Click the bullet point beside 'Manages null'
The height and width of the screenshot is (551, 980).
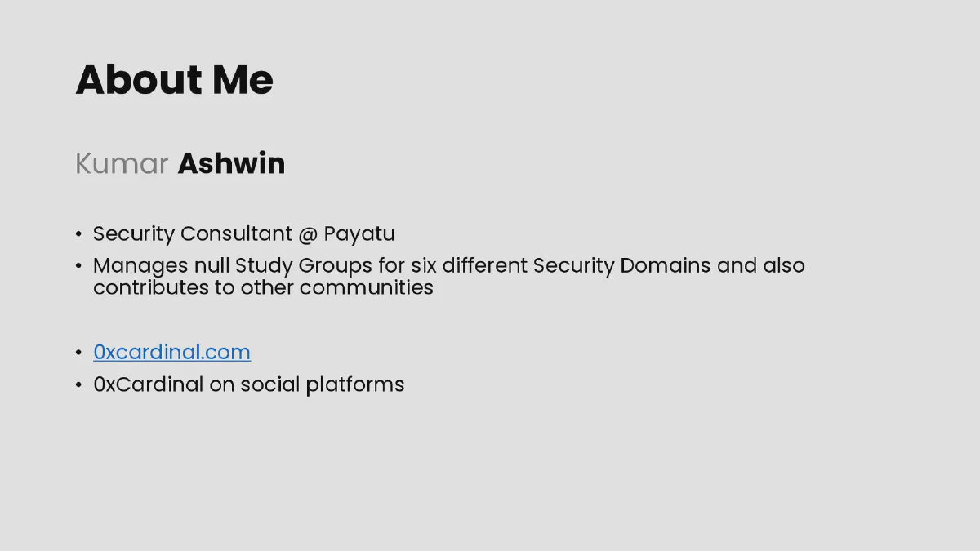78,266
